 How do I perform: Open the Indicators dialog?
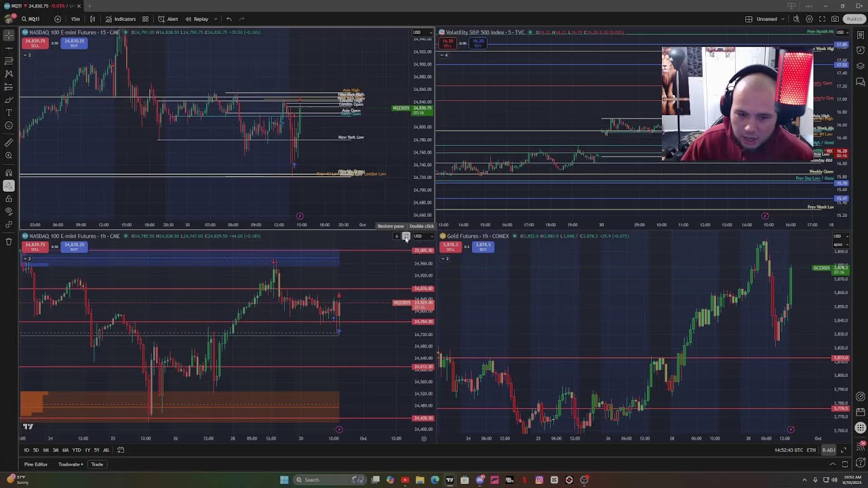pyautogui.click(x=121, y=19)
